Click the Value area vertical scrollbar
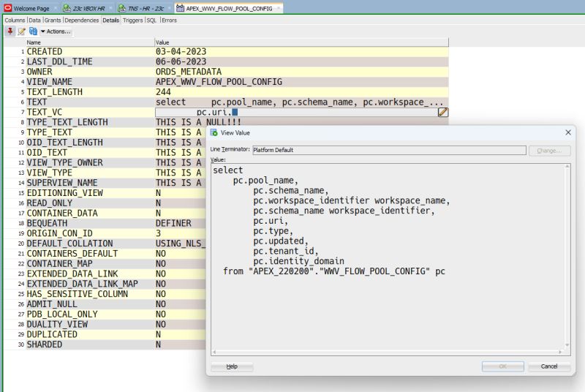 tap(567, 256)
